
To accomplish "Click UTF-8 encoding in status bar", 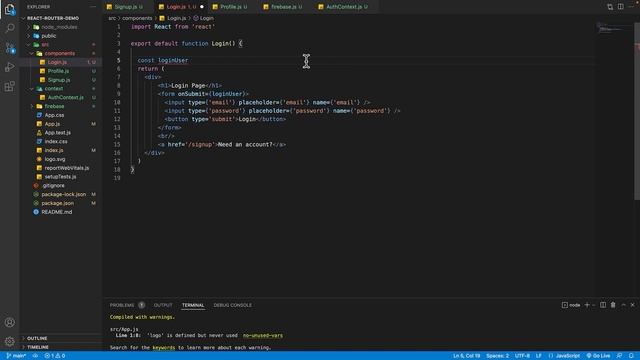I will 522,356.
